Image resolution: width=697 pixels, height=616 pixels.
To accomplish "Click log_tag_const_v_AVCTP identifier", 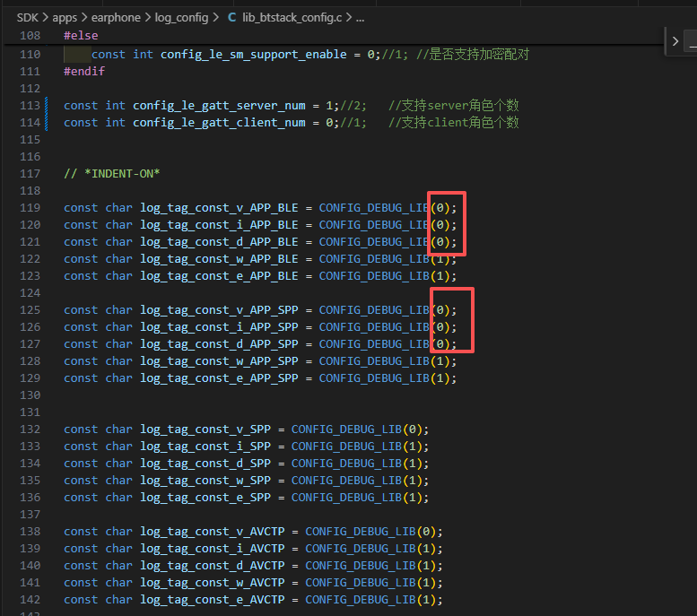I will 213,532.
